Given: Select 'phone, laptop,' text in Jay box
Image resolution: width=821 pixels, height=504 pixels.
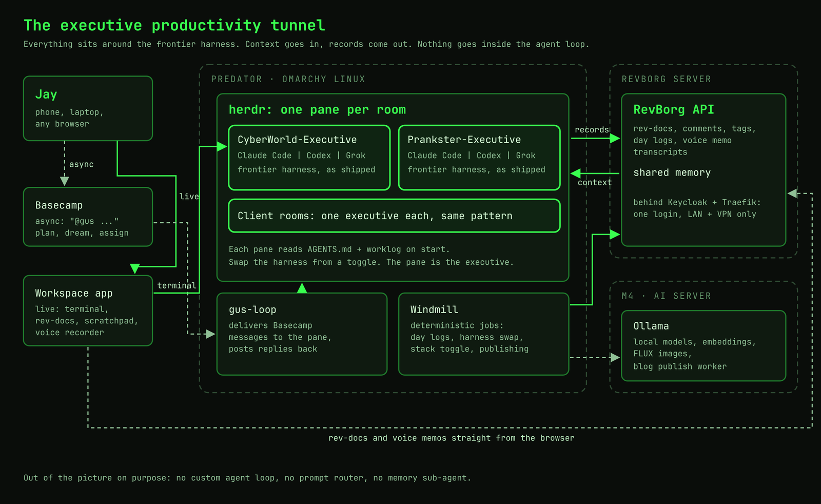Looking at the screenshot, I should pyautogui.click(x=69, y=112).
